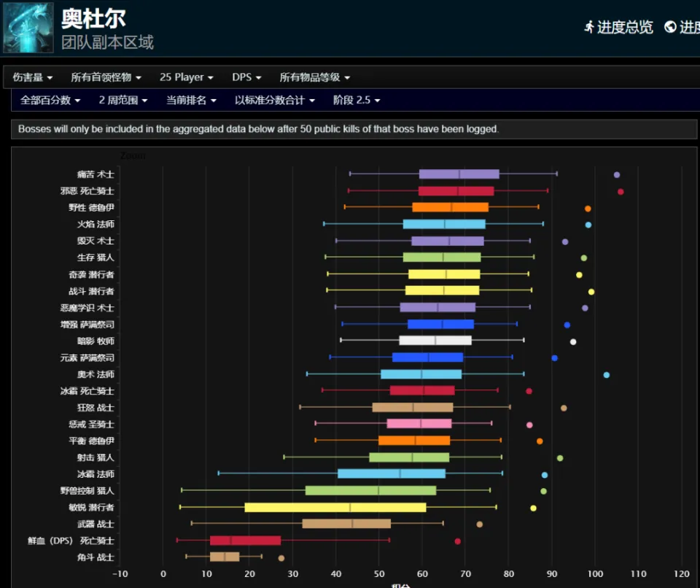This screenshot has width=700, height=588.
Task: Click the yellow 敏锐 潜行者 box bar
Action: pyautogui.click(x=335, y=507)
